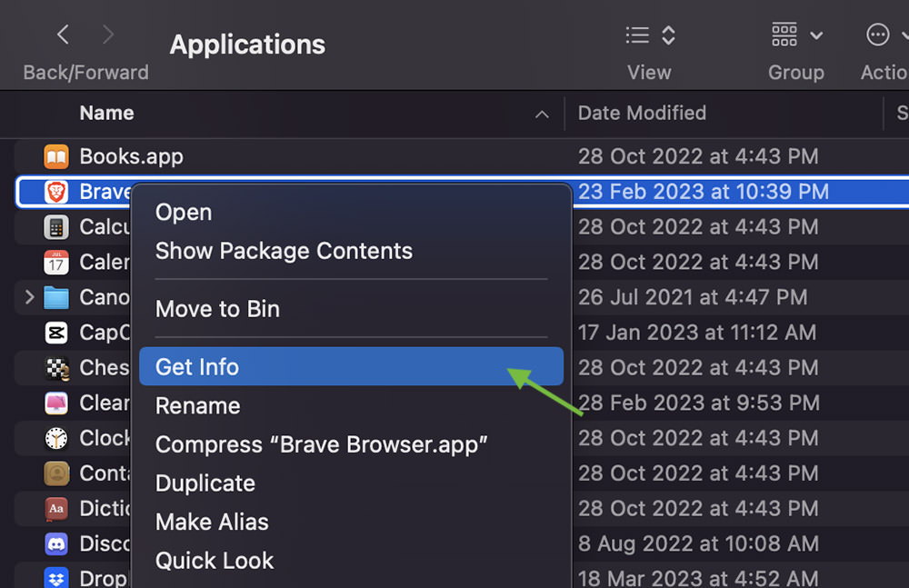Sort by the Name column header

tap(106, 113)
